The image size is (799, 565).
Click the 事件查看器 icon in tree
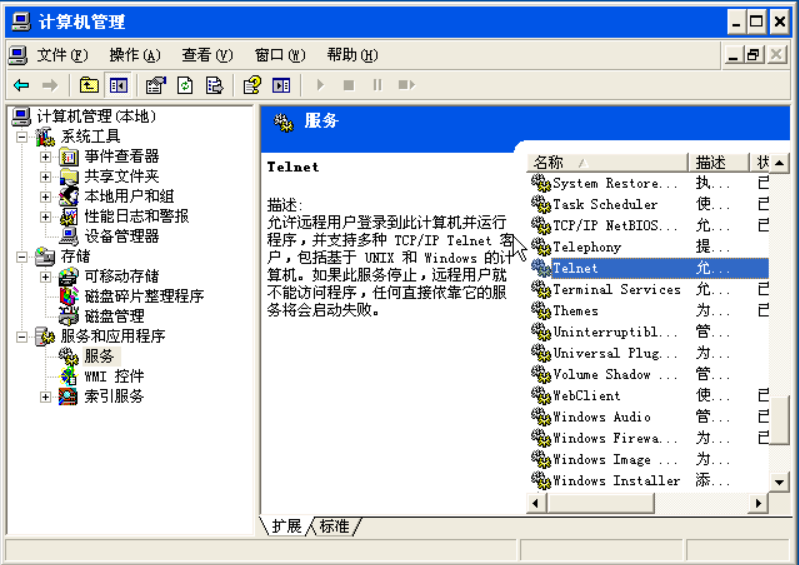[x=68, y=157]
